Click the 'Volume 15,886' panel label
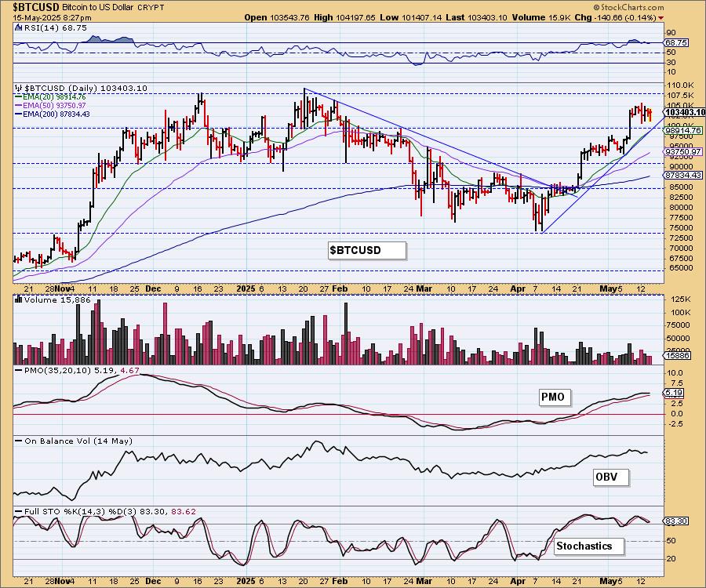This screenshot has width=706, height=588. pos(57,299)
